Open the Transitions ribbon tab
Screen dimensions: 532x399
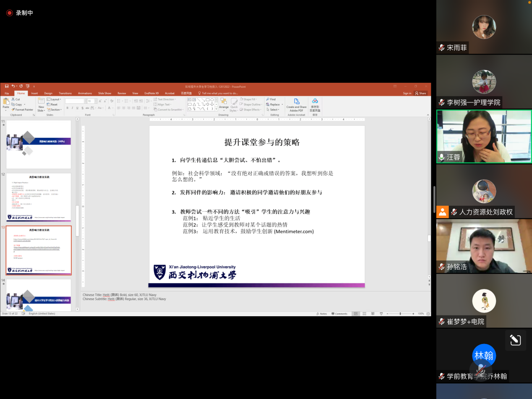(65, 93)
